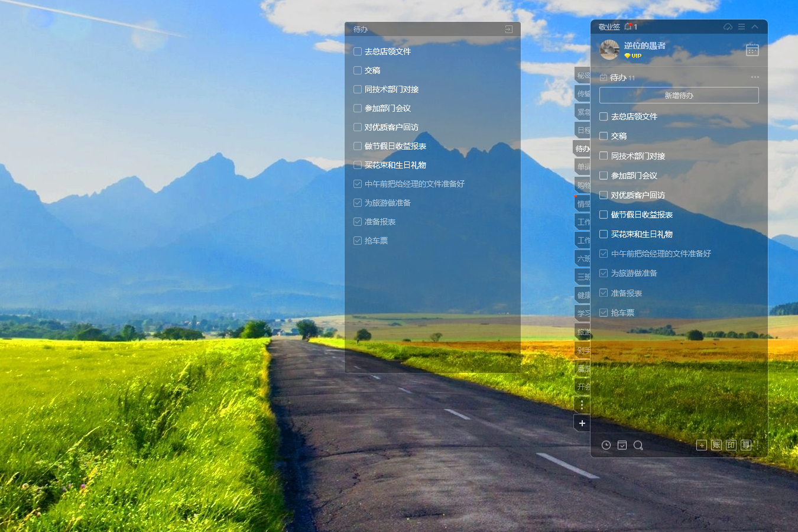Check 去总店领文件 in the main panel

[604, 116]
